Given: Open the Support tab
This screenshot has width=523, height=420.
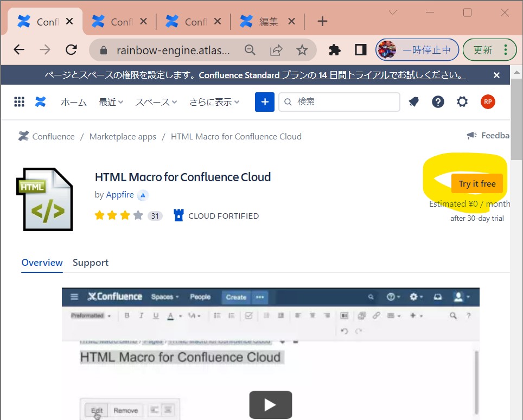Looking at the screenshot, I should tap(91, 263).
